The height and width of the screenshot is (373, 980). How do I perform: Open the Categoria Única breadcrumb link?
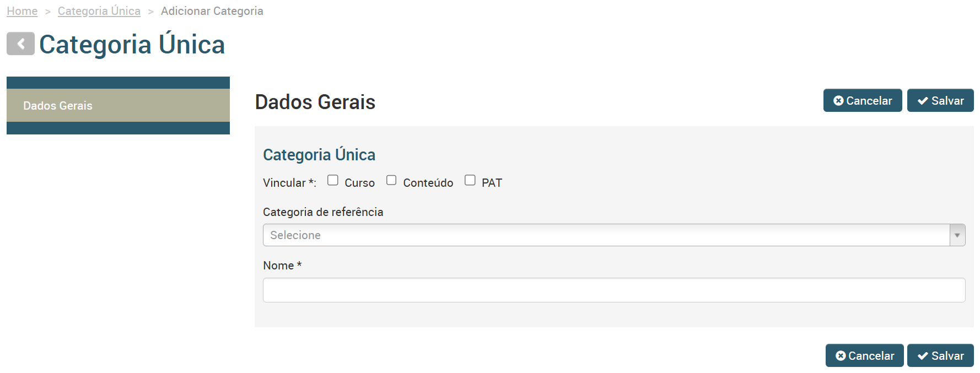click(x=99, y=11)
